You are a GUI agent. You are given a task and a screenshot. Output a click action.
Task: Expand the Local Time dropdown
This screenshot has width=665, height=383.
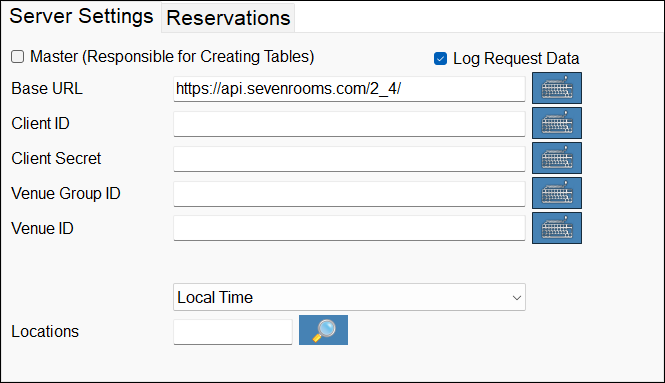coord(349,297)
